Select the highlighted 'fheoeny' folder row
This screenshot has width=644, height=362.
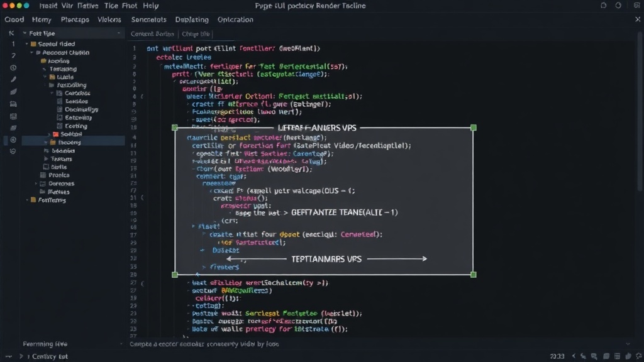pos(73,143)
